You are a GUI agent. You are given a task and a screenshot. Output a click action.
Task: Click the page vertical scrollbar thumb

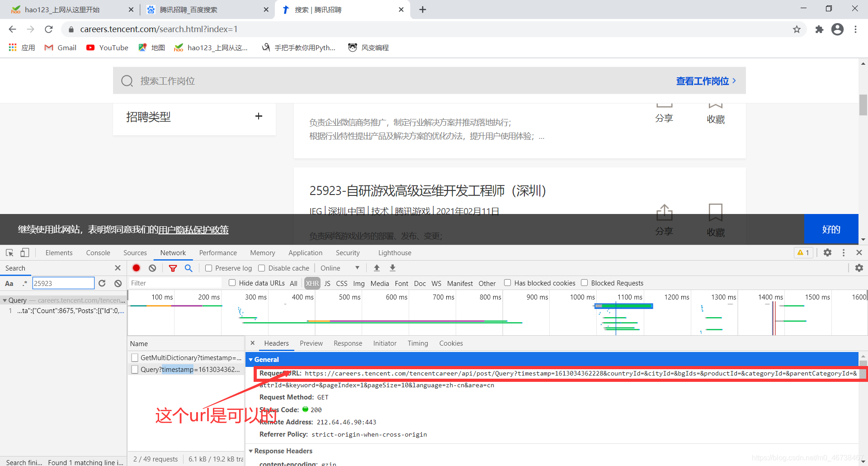tap(863, 105)
